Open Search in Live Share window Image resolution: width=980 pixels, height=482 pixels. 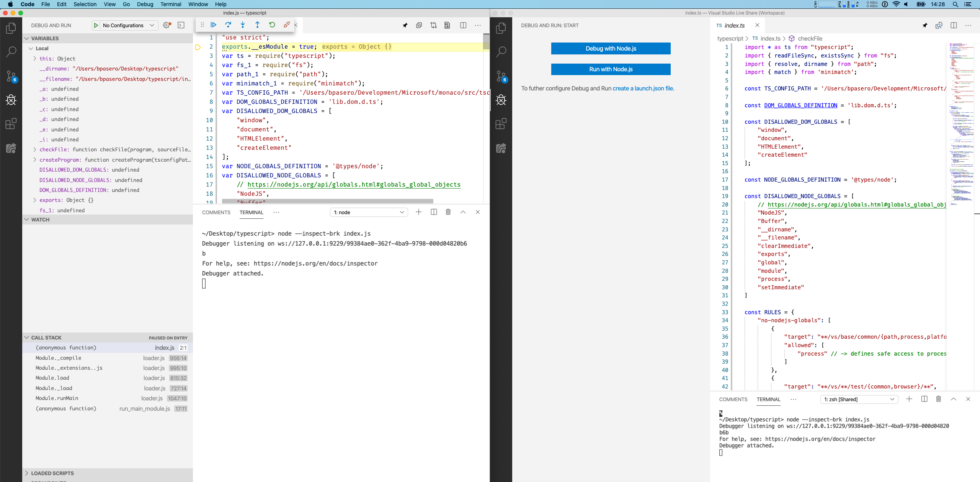click(x=501, y=52)
